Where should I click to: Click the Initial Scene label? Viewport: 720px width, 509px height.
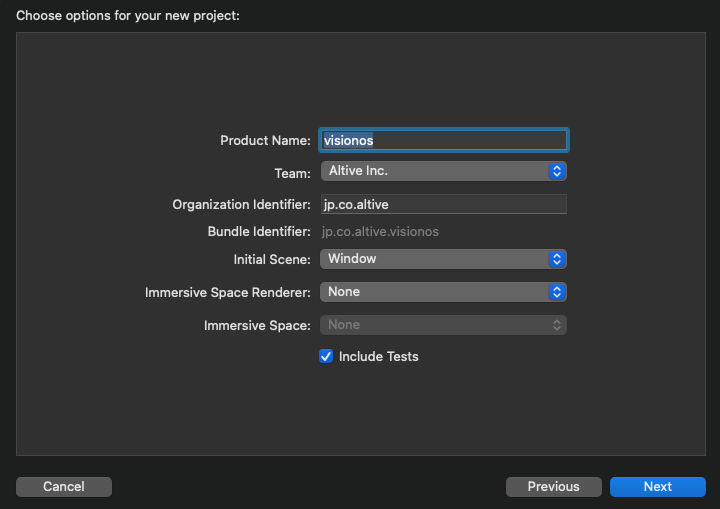coord(272,260)
